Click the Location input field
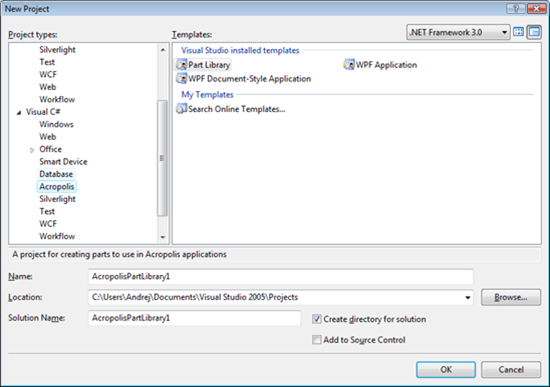 point(281,297)
